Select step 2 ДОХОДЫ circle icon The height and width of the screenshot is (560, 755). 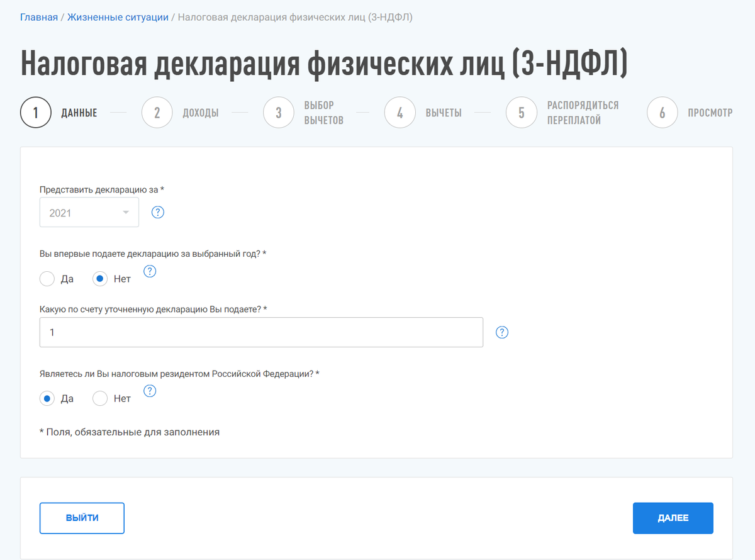point(157,113)
